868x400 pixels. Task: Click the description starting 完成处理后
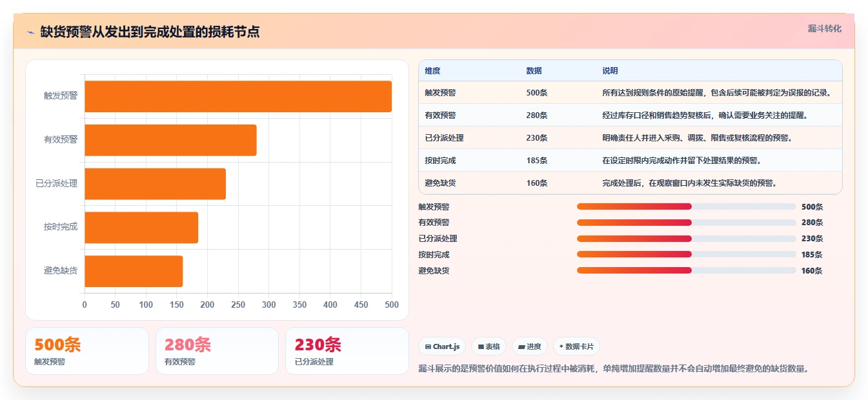pyautogui.click(x=689, y=183)
